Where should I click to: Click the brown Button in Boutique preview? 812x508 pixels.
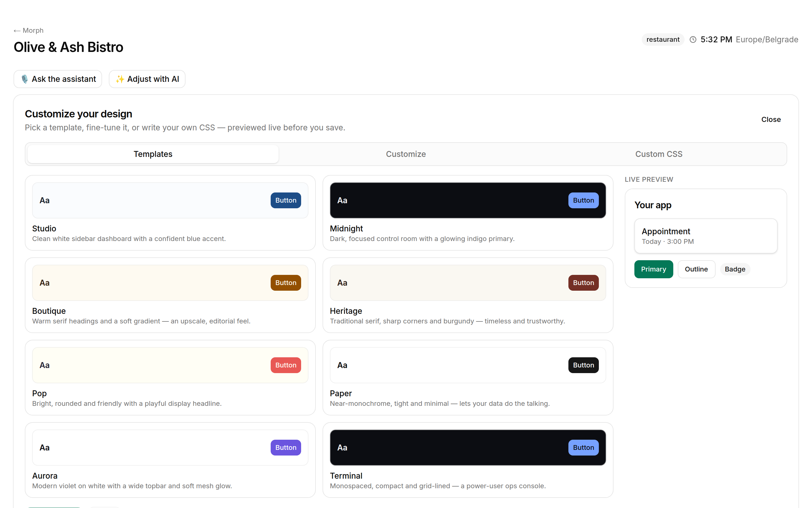[286, 283]
